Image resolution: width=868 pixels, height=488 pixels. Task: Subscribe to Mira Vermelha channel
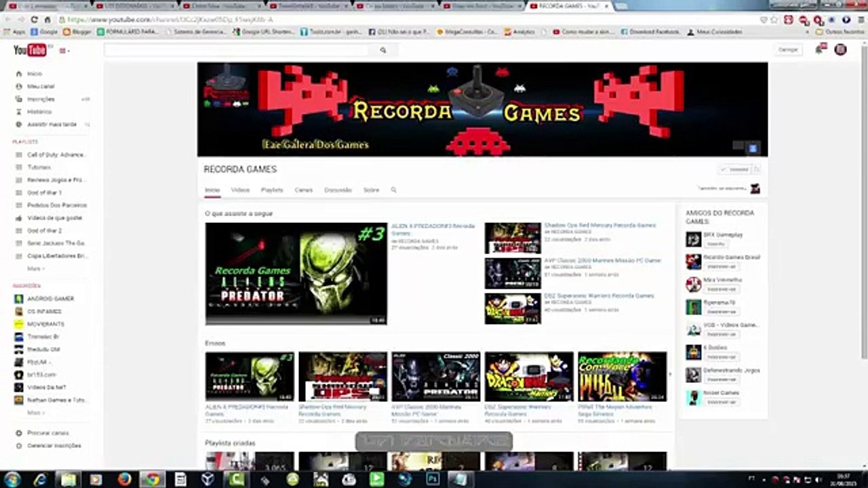click(x=721, y=289)
